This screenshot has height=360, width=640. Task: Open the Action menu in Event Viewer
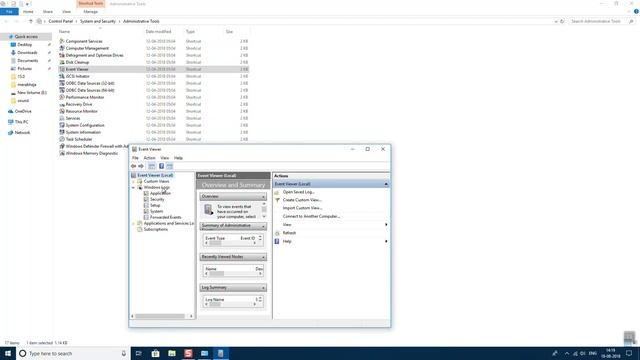click(x=149, y=158)
